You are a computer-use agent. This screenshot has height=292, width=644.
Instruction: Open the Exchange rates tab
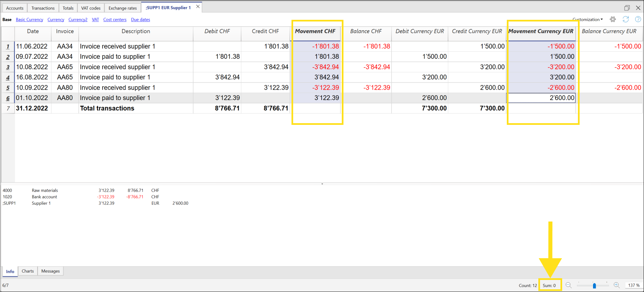tap(122, 8)
